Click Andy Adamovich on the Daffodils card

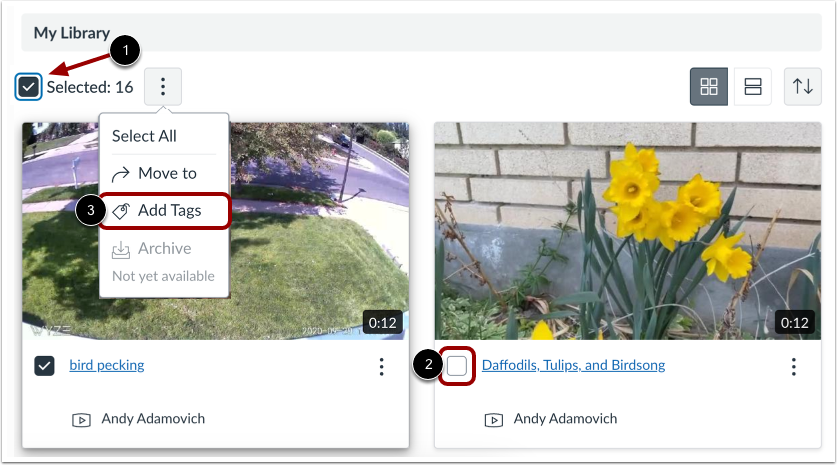pyautogui.click(x=565, y=419)
